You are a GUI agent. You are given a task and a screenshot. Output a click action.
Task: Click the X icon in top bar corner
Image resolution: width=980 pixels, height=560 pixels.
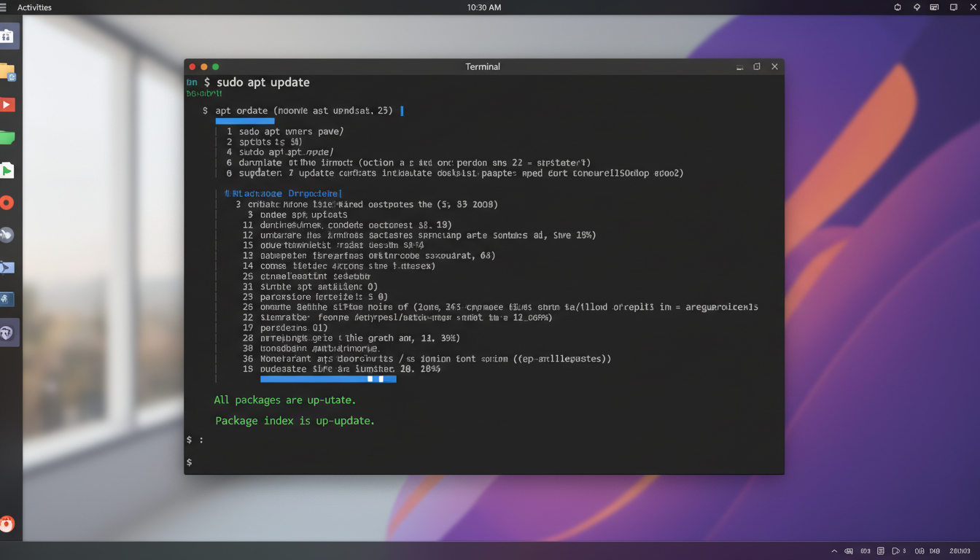click(973, 7)
